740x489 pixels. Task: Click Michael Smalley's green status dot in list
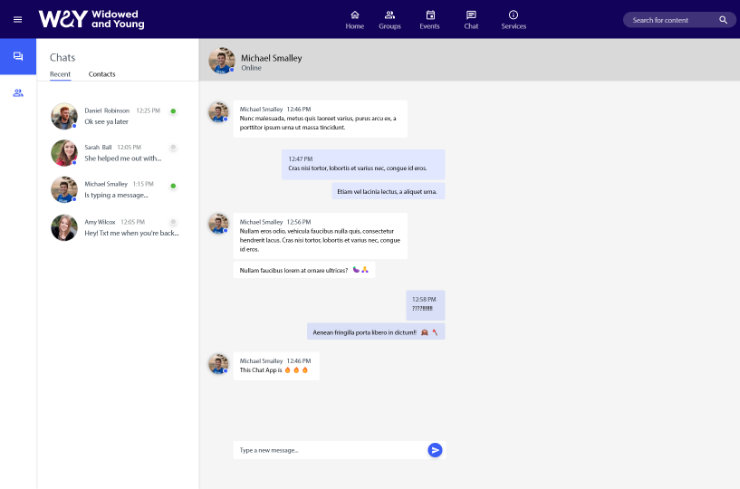click(x=173, y=186)
